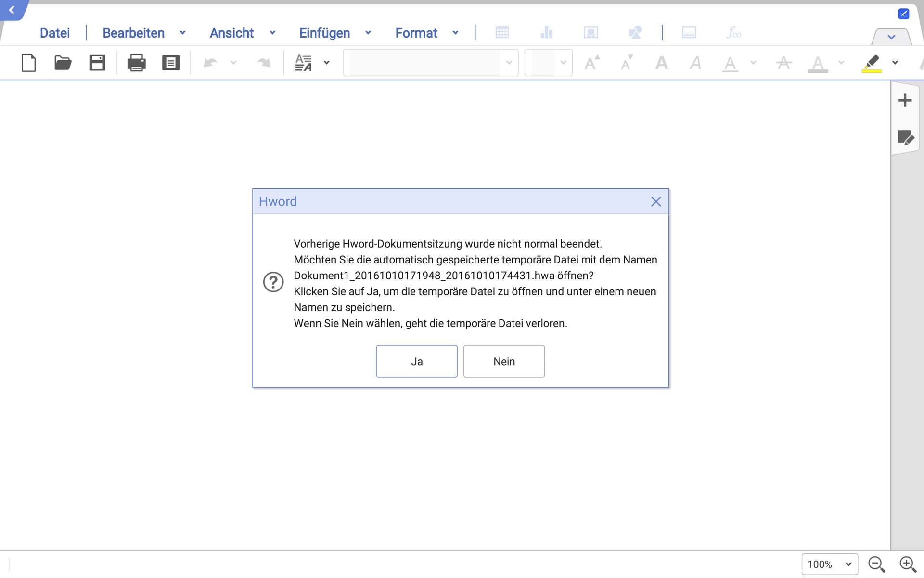Open the font name combo box
924x578 pixels.
(x=431, y=63)
